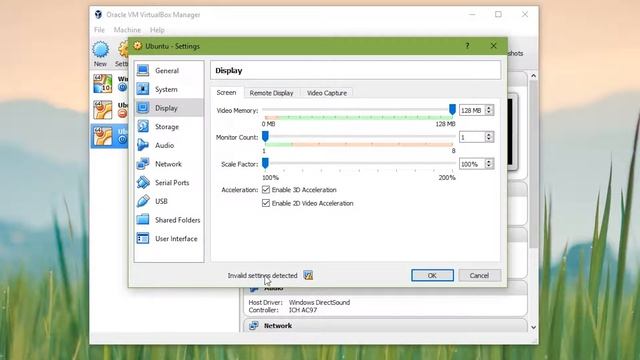Open Network settings category
This screenshot has width=640, height=360.
coord(169,164)
